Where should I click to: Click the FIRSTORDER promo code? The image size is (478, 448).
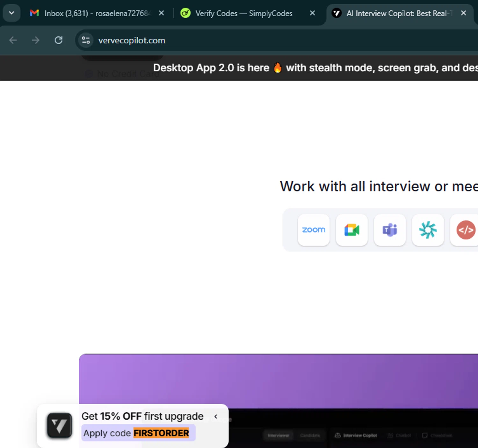click(x=161, y=433)
